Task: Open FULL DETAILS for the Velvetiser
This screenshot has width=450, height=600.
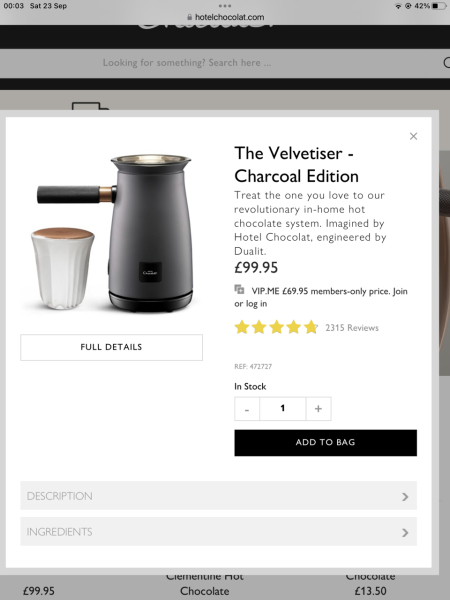Action: [x=111, y=347]
